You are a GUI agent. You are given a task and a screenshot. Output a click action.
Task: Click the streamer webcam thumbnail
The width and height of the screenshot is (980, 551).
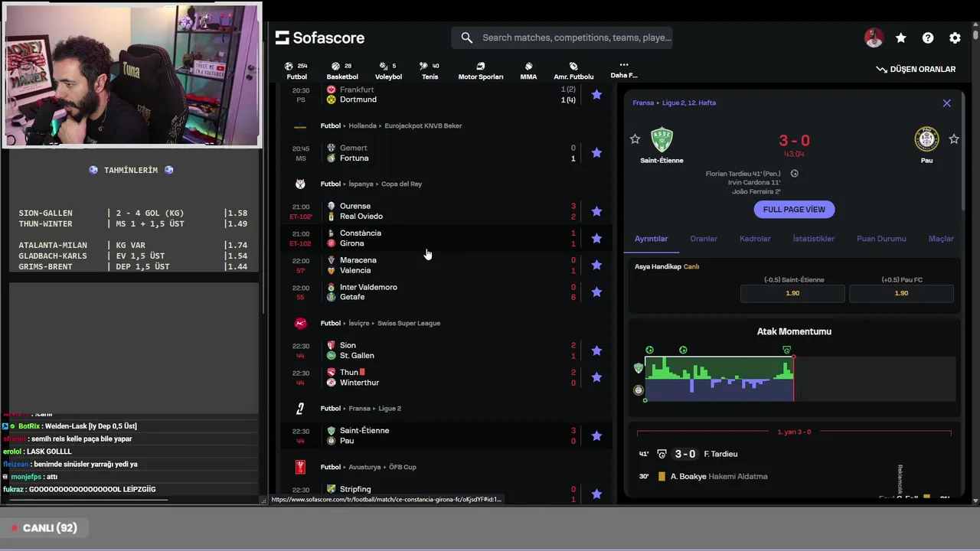[x=132, y=74]
